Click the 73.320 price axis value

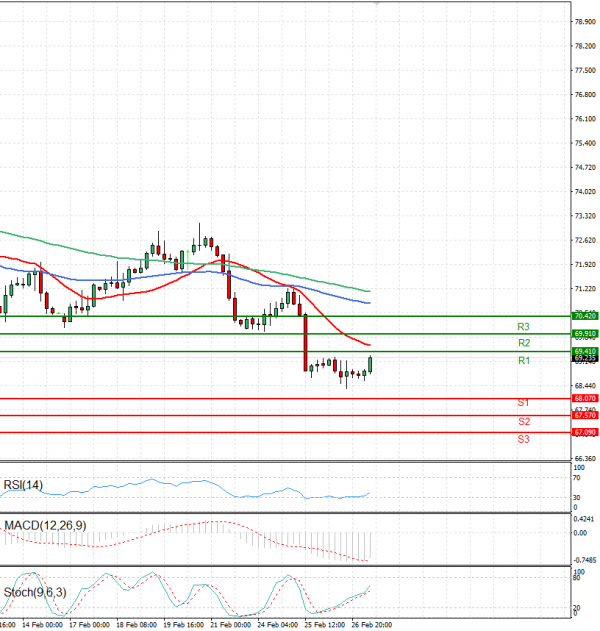585,216
